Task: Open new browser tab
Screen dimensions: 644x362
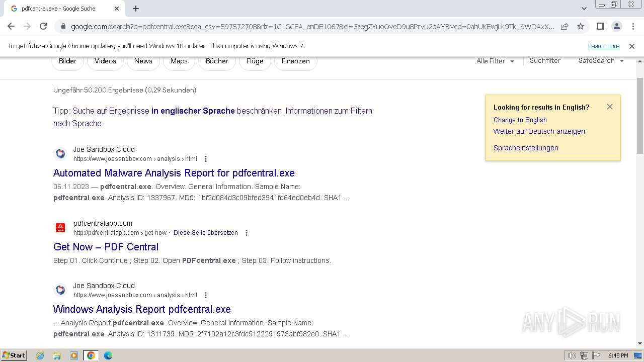Action: click(136, 9)
